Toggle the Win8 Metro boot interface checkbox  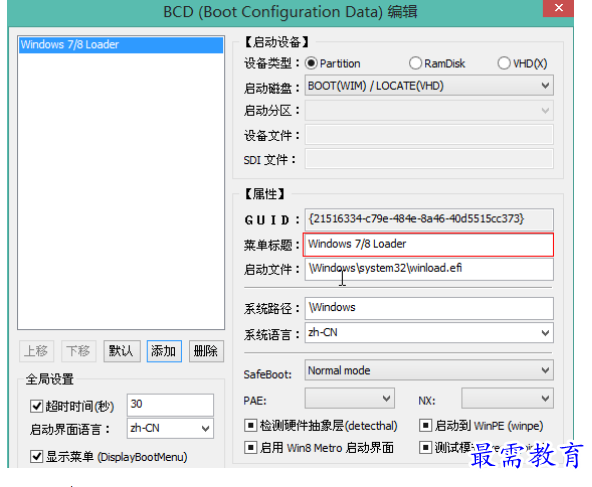[250, 448]
